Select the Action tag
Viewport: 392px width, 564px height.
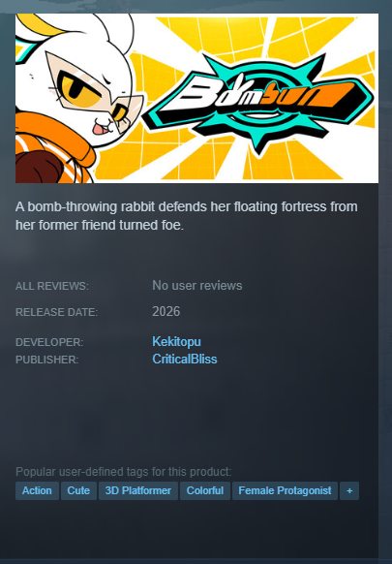coord(37,490)
